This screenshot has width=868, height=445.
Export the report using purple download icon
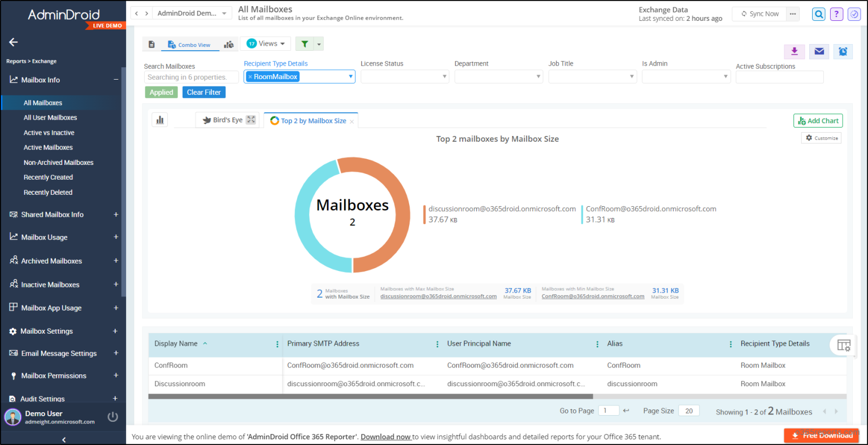click(794, 51)
